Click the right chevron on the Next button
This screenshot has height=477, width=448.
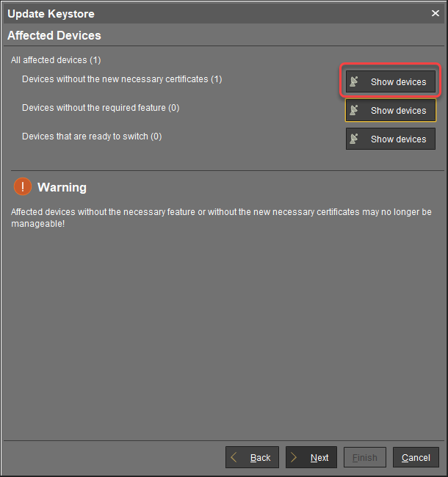click(x=295, y=457)
